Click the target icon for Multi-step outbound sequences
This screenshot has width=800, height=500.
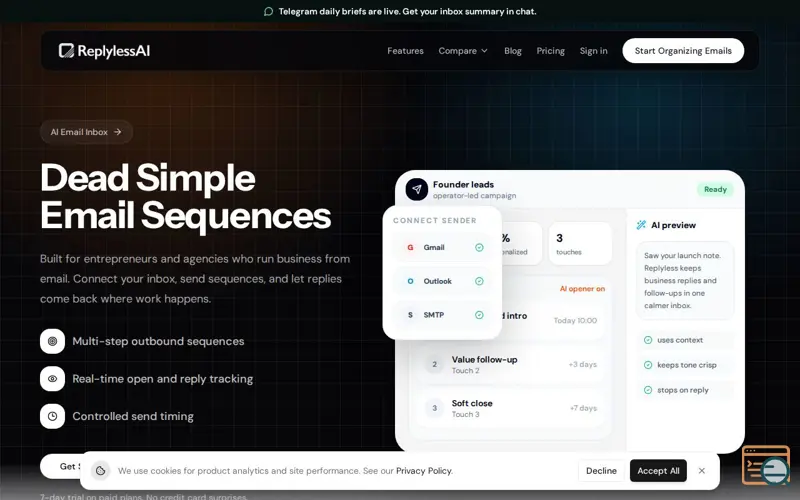53,341
